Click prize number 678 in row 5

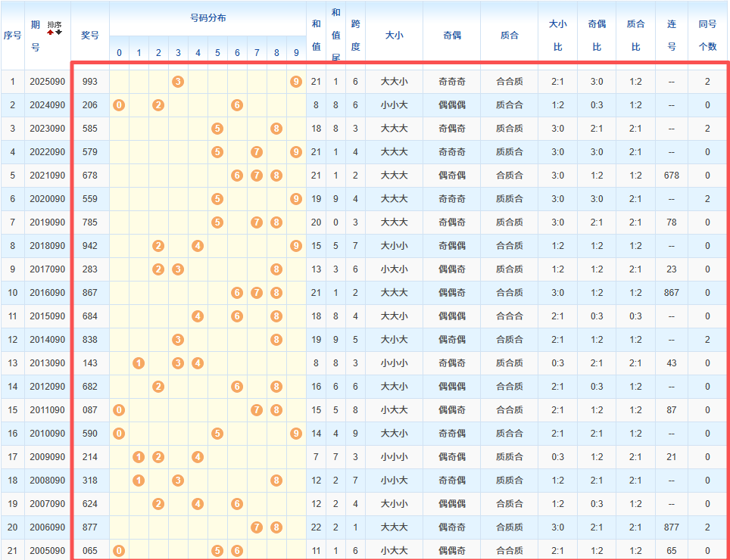point(90,175)
